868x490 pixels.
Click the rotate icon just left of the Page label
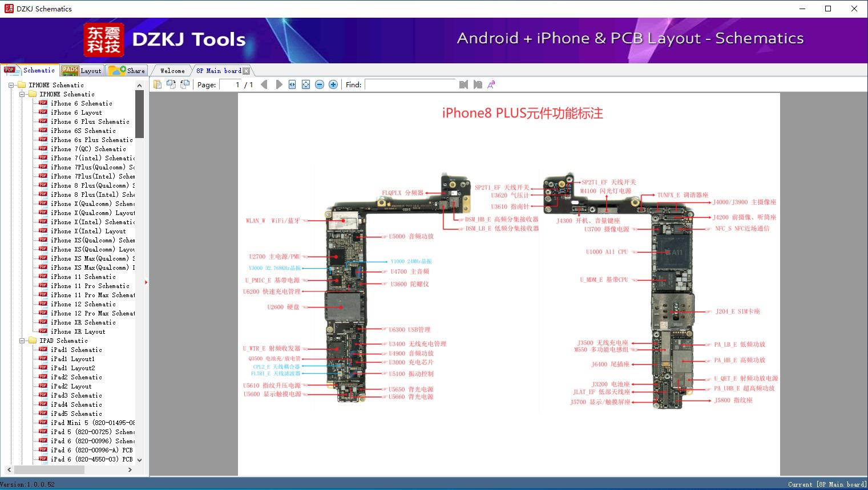[x=184, y=84]
